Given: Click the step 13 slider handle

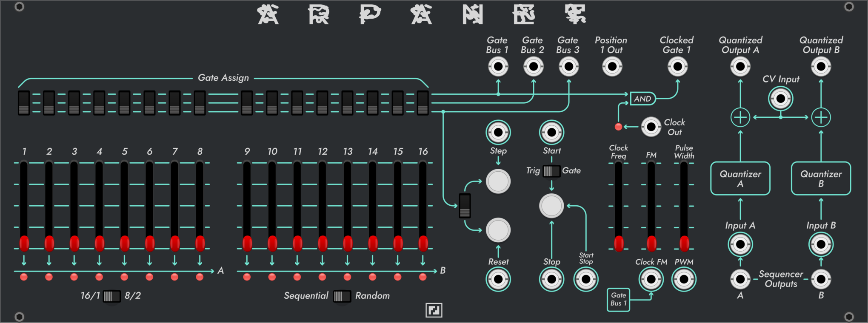Looking at the screenshot, I should pyautogui.click(x=347, y=244).
